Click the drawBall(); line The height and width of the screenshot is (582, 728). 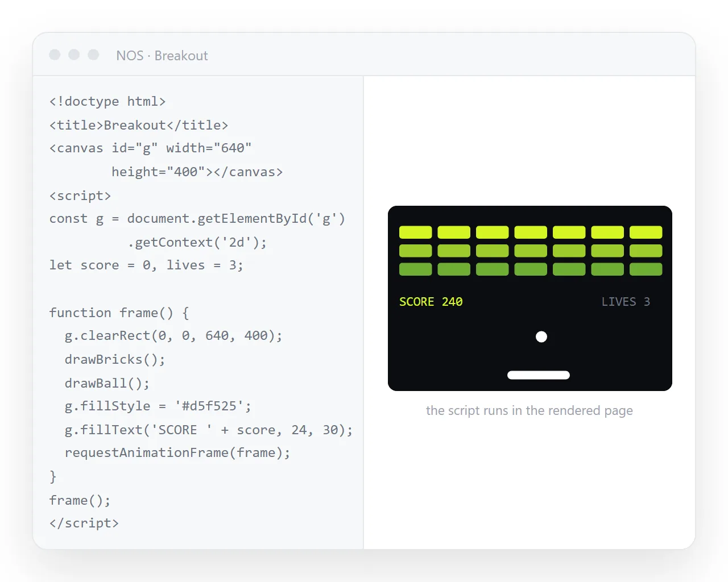click(107, 383)
